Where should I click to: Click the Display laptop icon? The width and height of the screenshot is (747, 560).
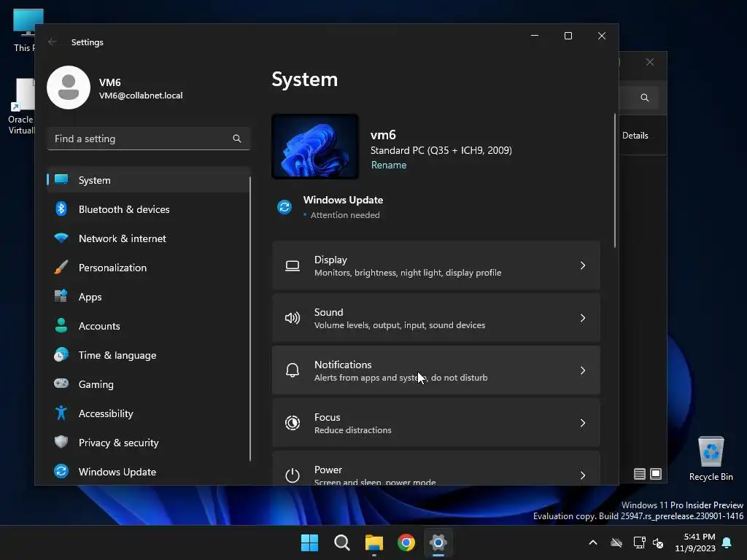[293, 265]
